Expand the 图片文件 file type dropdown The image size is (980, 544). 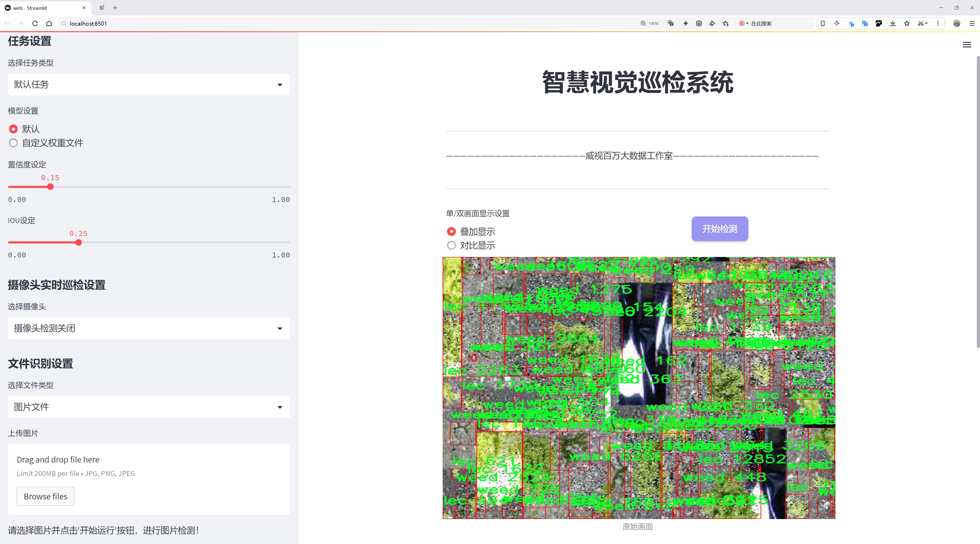149,407
